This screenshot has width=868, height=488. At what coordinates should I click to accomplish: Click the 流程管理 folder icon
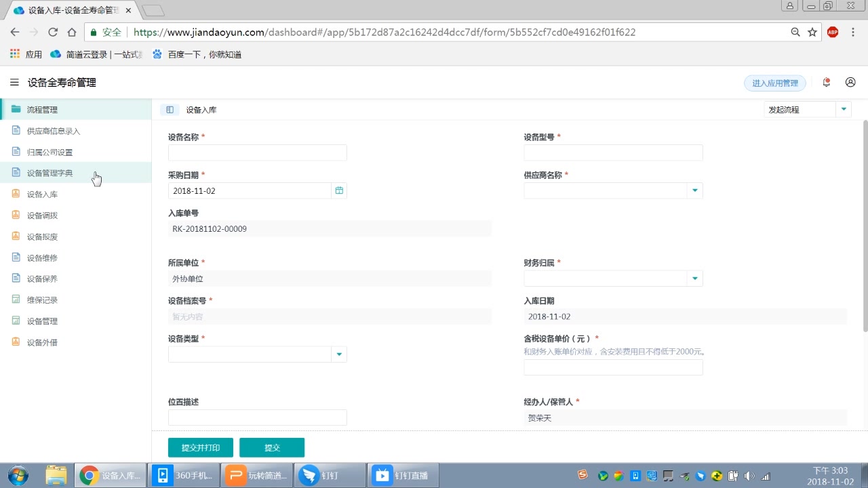(16, 109)
